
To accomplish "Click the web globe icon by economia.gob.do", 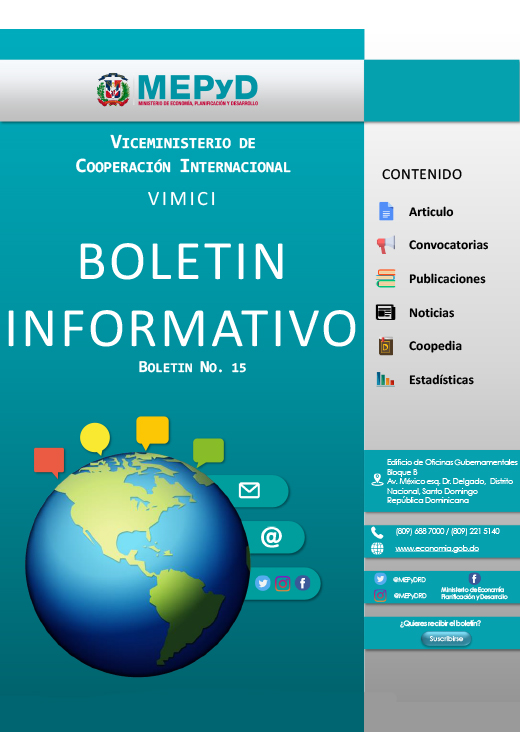I will coord(377,549).
